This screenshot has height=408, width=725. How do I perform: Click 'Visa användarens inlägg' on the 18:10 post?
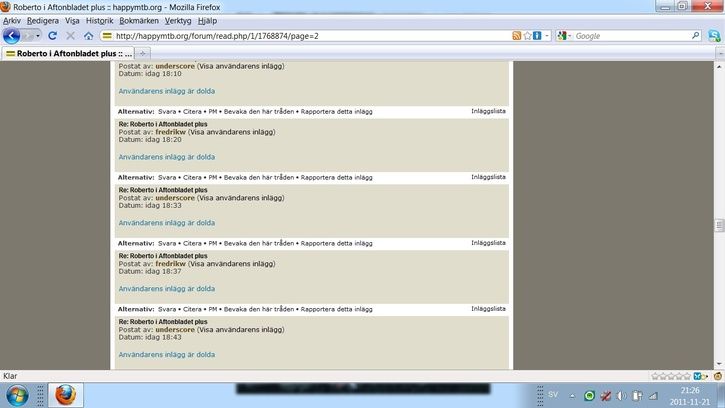click(x=240, y=66)
